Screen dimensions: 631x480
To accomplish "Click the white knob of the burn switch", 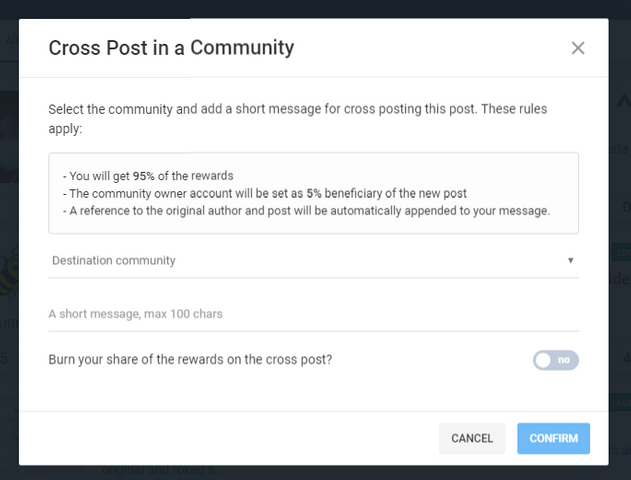I will tap(544, 360).
